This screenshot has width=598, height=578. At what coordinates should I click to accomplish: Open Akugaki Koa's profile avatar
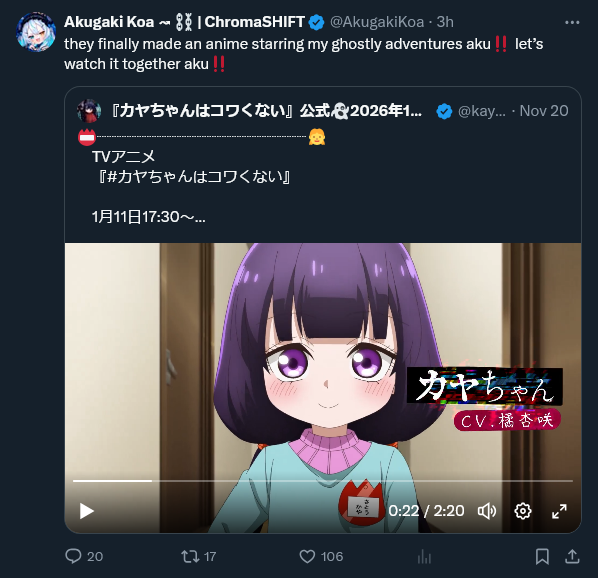[x=36, y=32]
